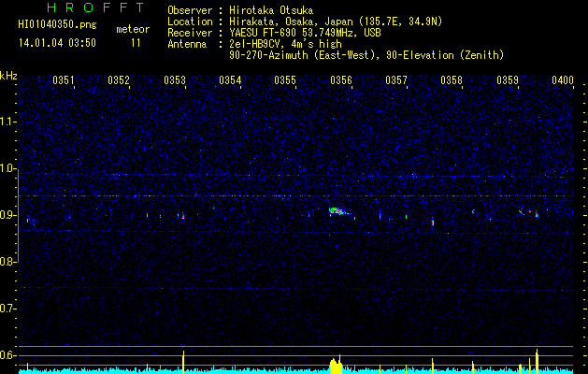
Task: Click the tallest yellow spike before 0400
Action: coord(537,361)
